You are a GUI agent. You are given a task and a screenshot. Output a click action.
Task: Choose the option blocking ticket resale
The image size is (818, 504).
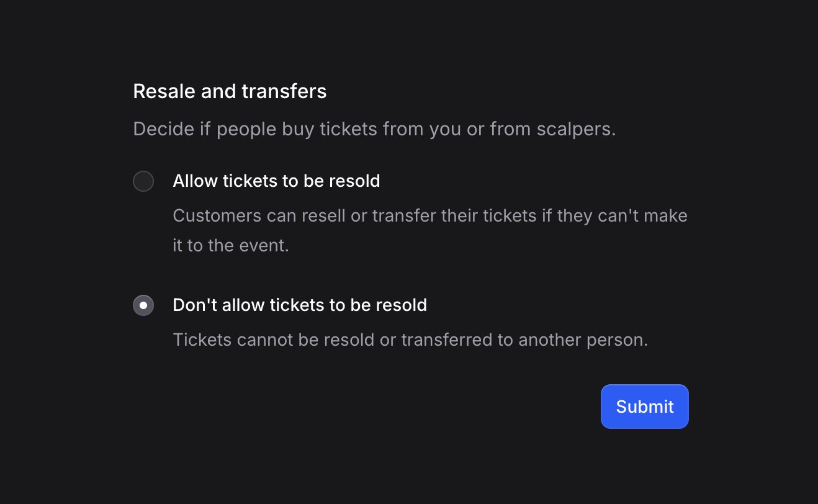tap(143, 305)
